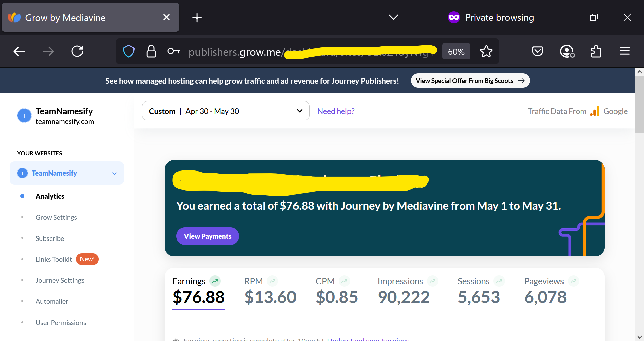
Task: Expand the TeamNamesify website selector chevron
Action: pyautogui.click(x=114, y=173)
